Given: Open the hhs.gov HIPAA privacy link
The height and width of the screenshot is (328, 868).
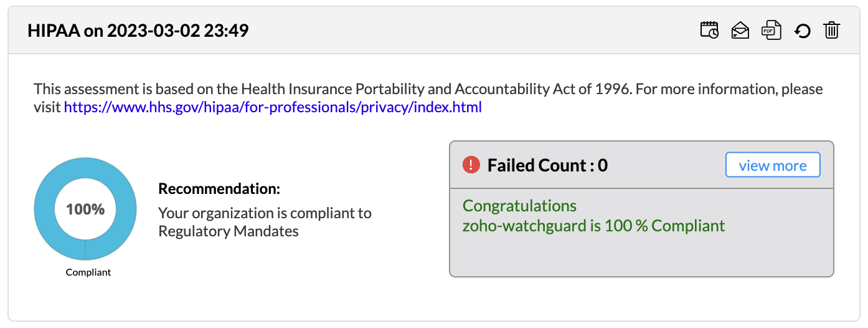Looking at the screenshot, I should 273,107.
